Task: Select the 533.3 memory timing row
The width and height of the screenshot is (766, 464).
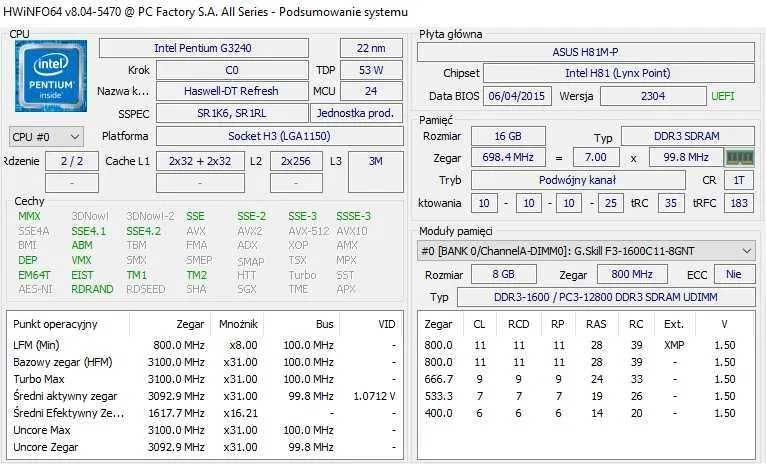Action: click(x=585, y=396)
